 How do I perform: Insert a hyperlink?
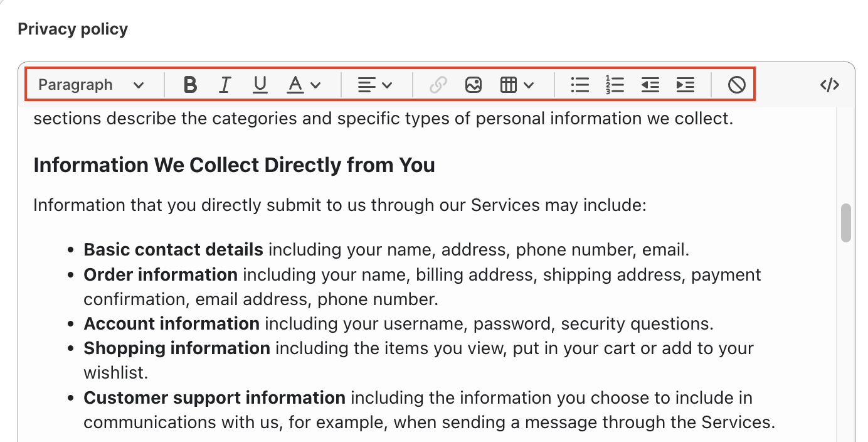click(438, 85)
